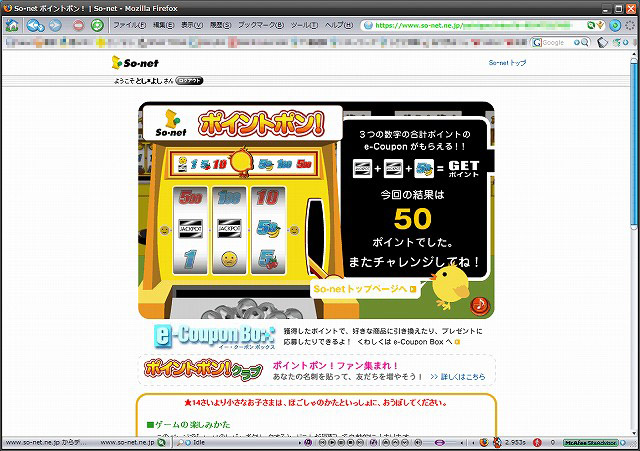Click the purple media icon in status bar
Viewport: 640px width, 451px height.
(x=308, y=443)
